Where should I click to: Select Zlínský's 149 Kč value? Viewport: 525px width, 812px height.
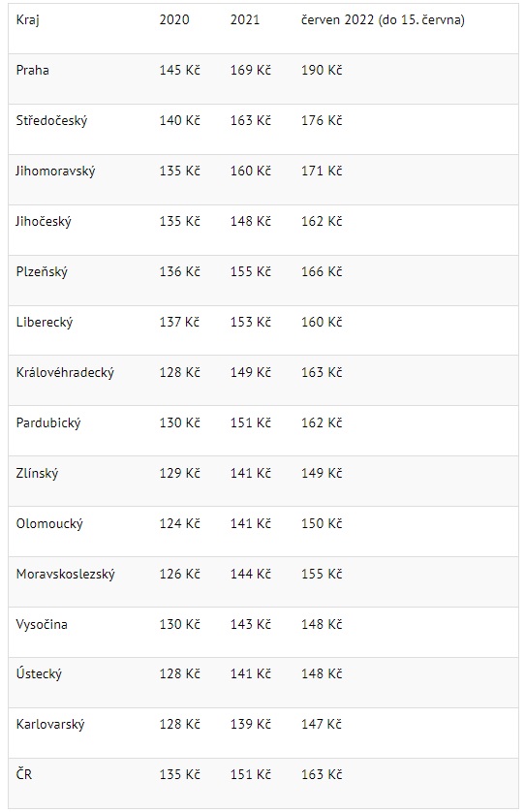click(322, 473)
